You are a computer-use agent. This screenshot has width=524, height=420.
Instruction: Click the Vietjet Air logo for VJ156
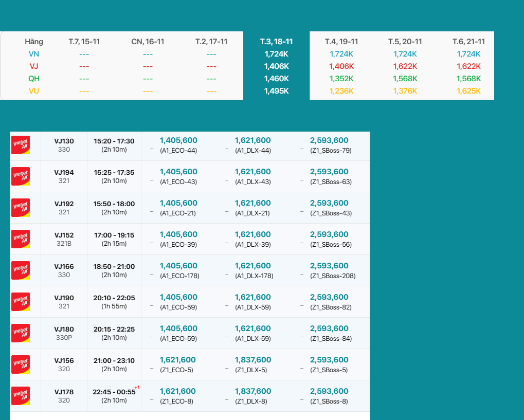21,364
